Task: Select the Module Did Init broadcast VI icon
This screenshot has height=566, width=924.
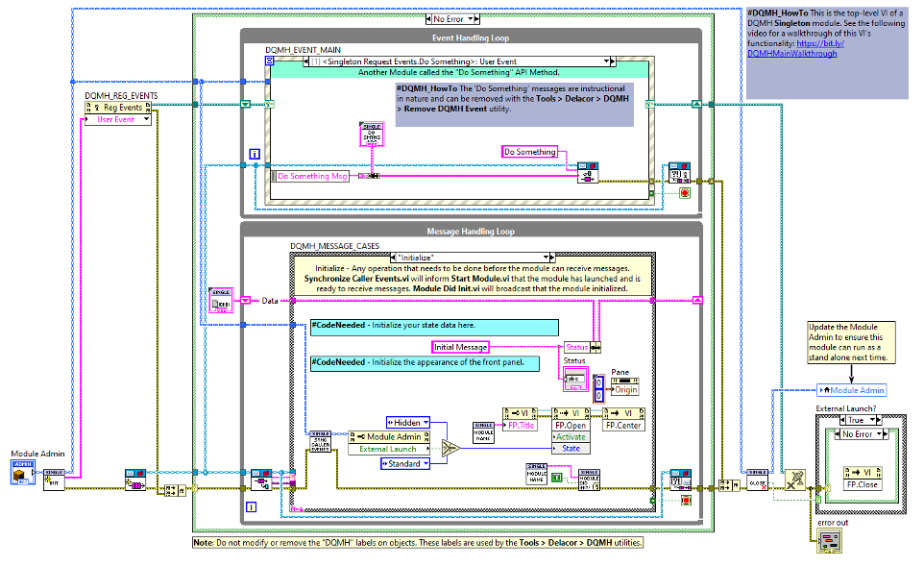Action: (x=589, y=480)
